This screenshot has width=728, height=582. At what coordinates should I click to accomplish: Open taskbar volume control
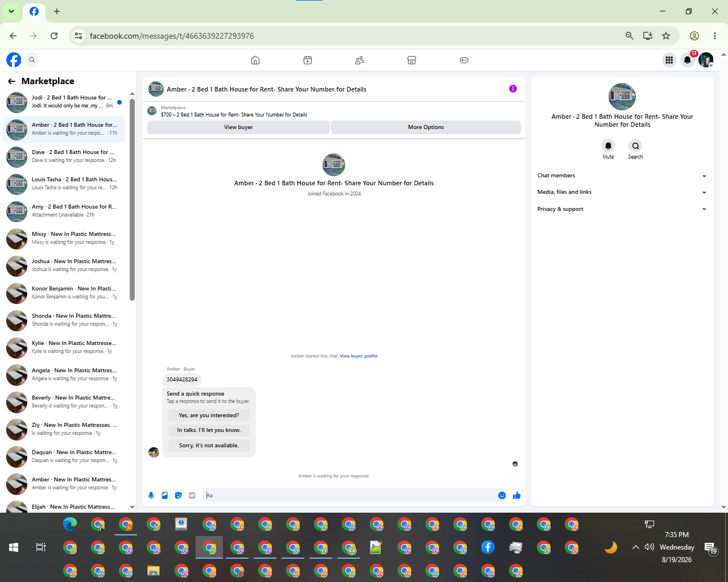click(x=650, y=547)
